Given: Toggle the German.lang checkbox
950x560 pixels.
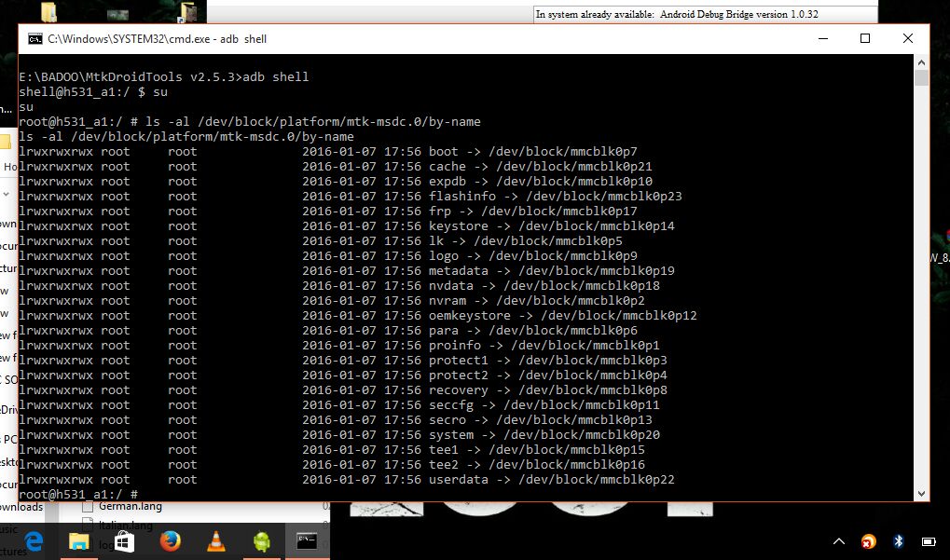Looking at the screenshot, I should (x=88, y=507).
